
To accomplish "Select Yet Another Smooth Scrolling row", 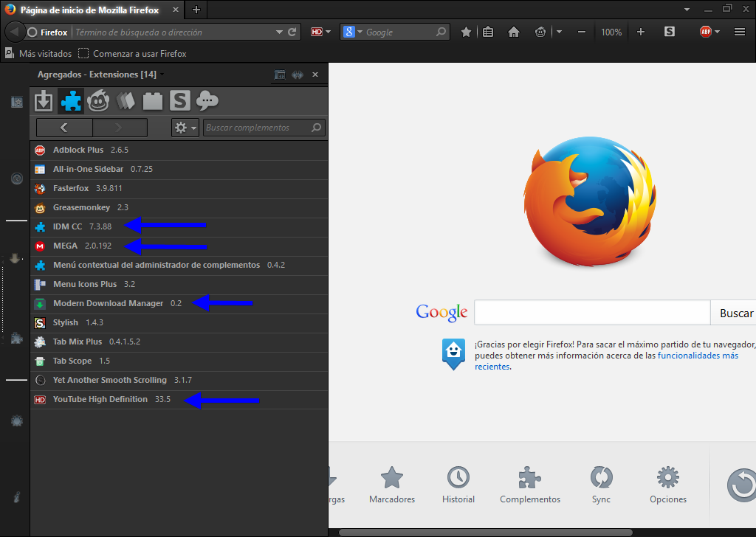I will click(179, 381).
